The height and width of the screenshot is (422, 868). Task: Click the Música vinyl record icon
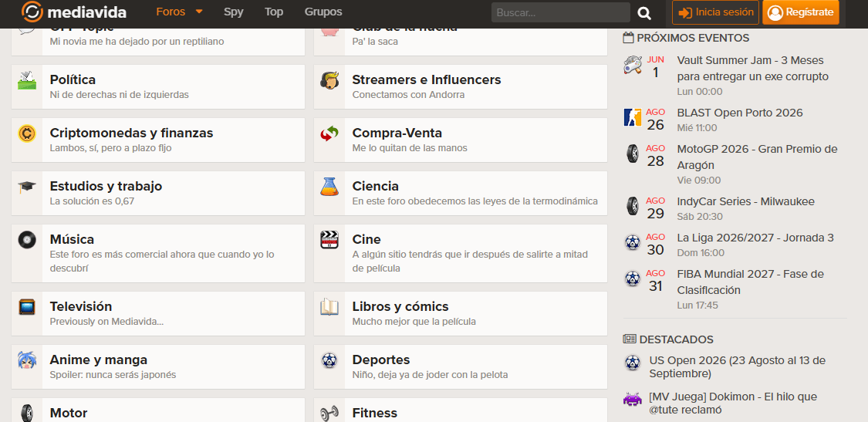[26, 240]
